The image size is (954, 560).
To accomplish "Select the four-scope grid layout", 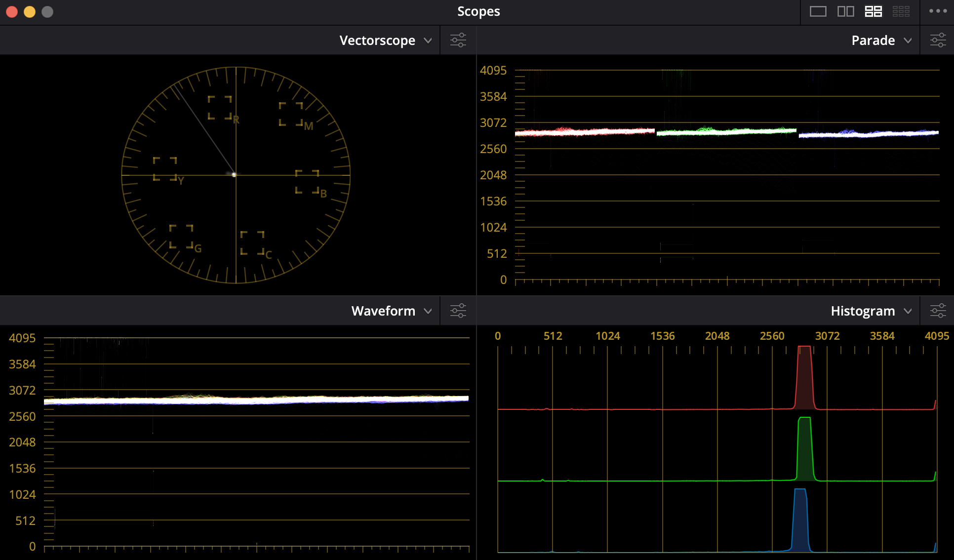I will click(x=874, y=11).
